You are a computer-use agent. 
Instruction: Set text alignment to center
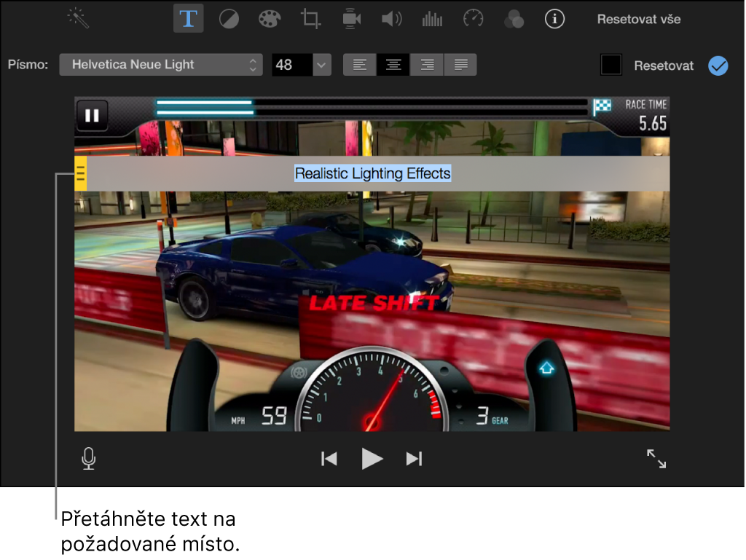point(393,65)
